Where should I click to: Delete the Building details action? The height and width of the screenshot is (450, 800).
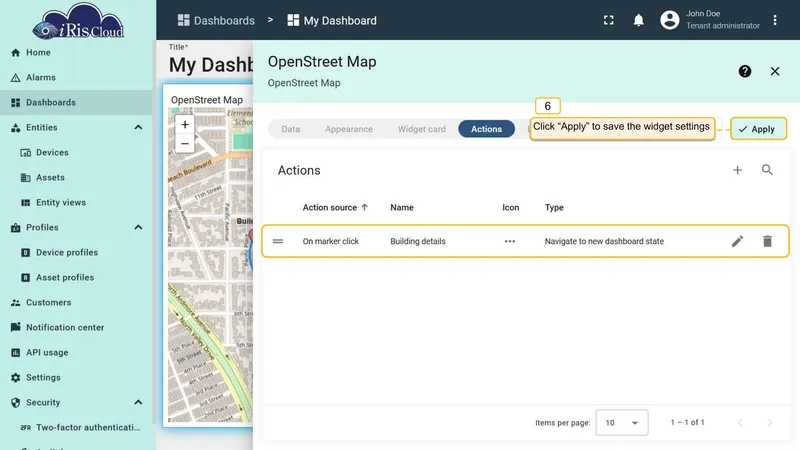point(767,241)
